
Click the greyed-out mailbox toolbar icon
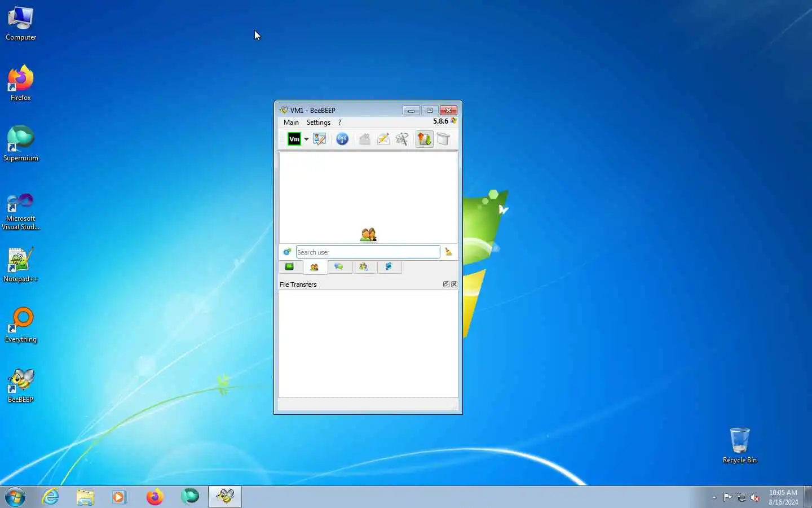pos(365,139)
